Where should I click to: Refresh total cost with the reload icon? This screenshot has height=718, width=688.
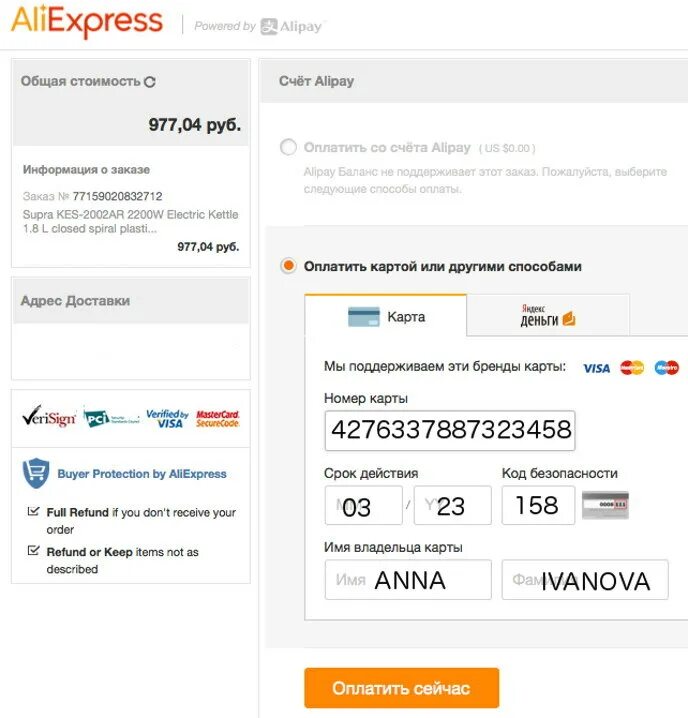point(150,82)
